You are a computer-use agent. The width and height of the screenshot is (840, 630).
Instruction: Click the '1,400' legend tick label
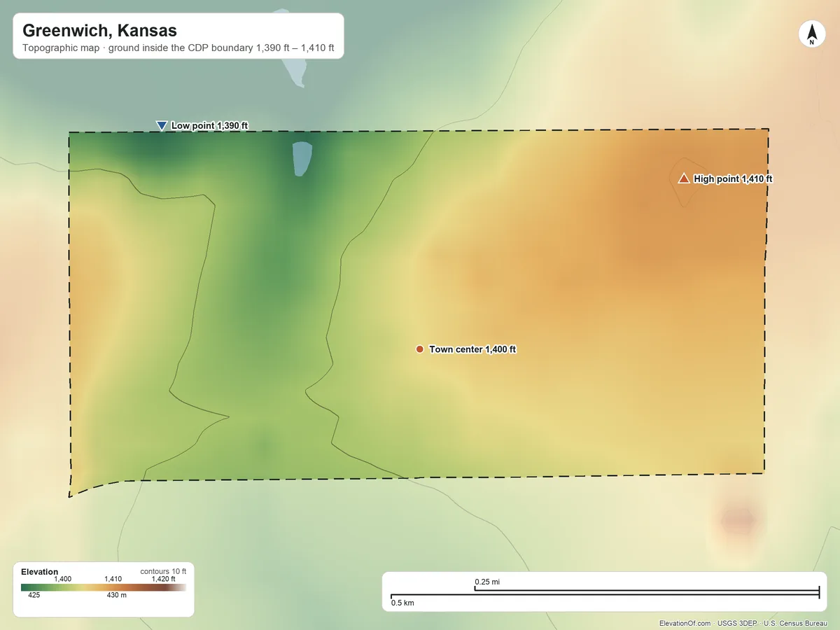click(63, 579)
